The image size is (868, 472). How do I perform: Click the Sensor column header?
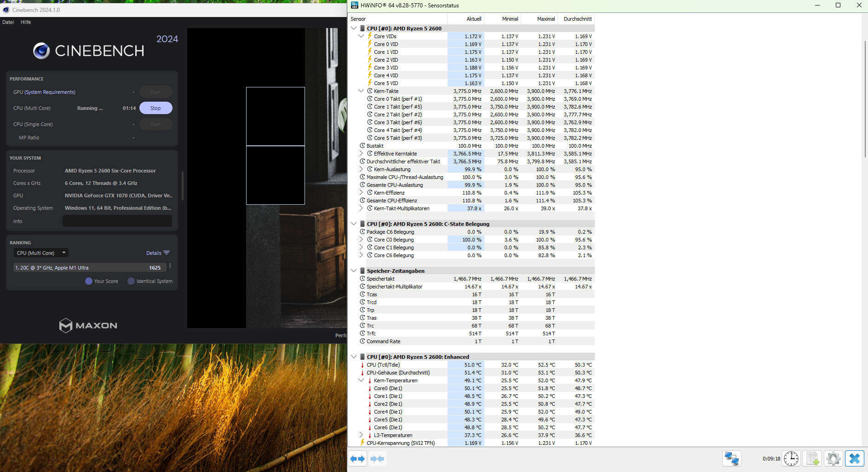[397, 19]
